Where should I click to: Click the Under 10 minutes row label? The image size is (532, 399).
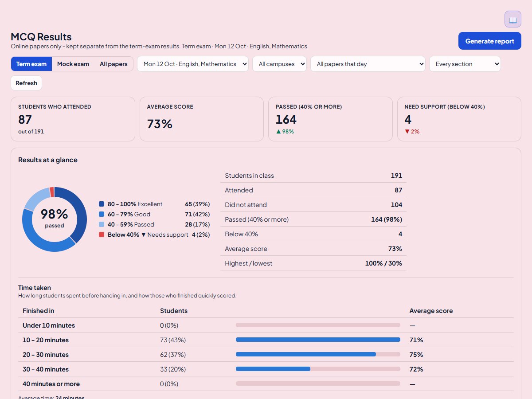pos(49,325)
